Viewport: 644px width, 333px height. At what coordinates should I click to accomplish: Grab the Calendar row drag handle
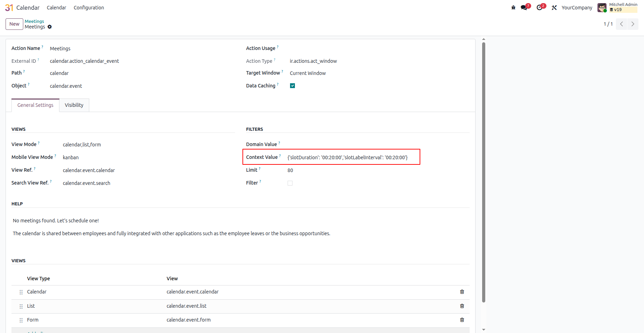[21, 292]
